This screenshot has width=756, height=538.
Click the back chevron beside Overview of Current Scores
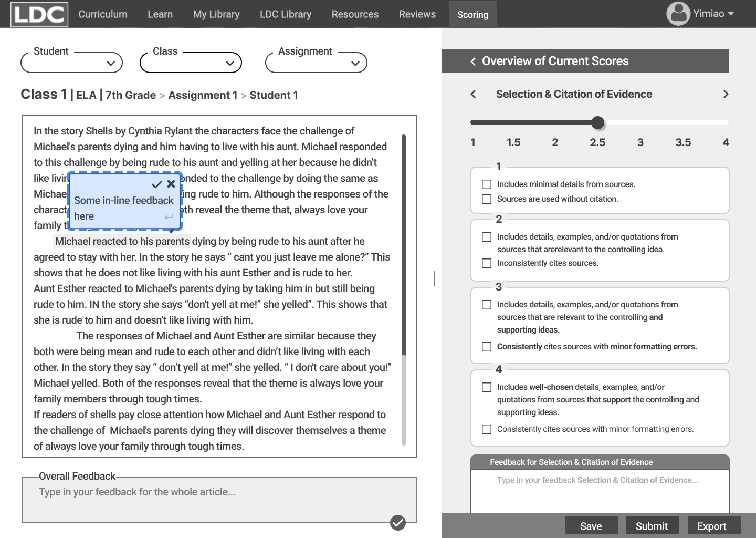tap(473, 61)
